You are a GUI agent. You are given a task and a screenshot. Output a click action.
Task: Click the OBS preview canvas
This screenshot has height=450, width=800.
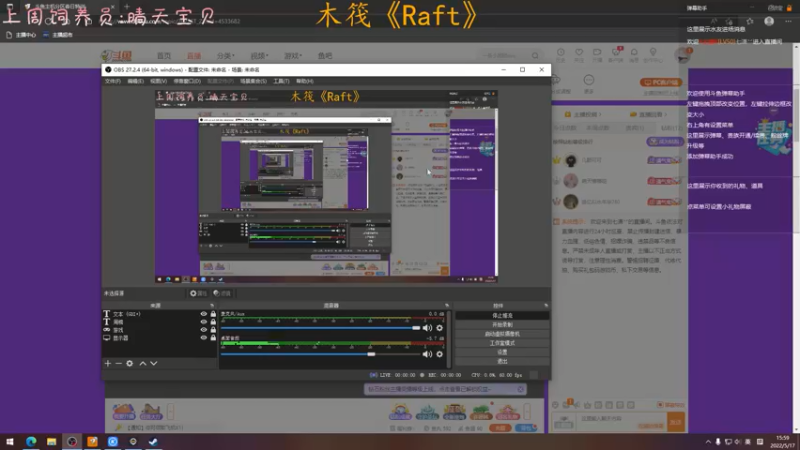327,187
